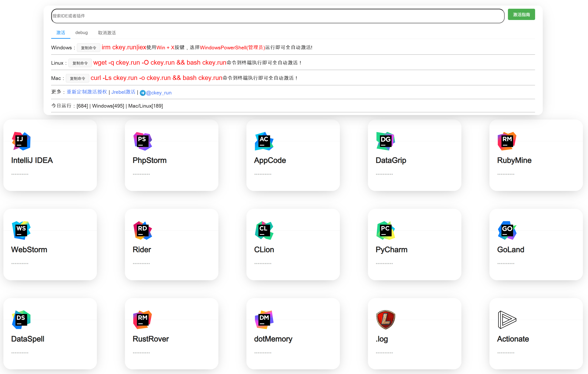The width and height of the screenshot is (588, 374).
Task: Click the green 激活指南 button
Action: (521, 14)
